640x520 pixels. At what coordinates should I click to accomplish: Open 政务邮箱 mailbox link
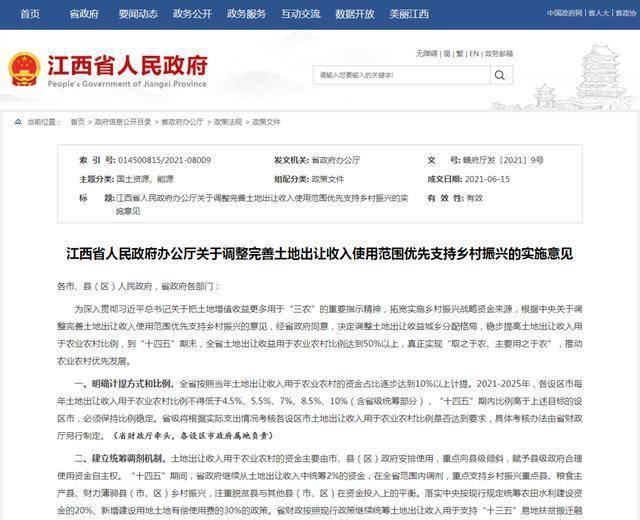pyautogui.click(x=504, y=53)
